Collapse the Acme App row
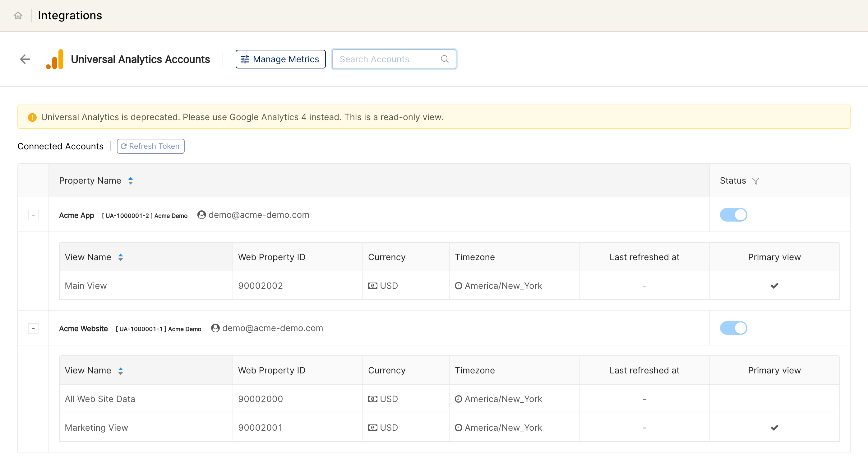The height and width of the screenshot is (473, 868). point(33,215)
